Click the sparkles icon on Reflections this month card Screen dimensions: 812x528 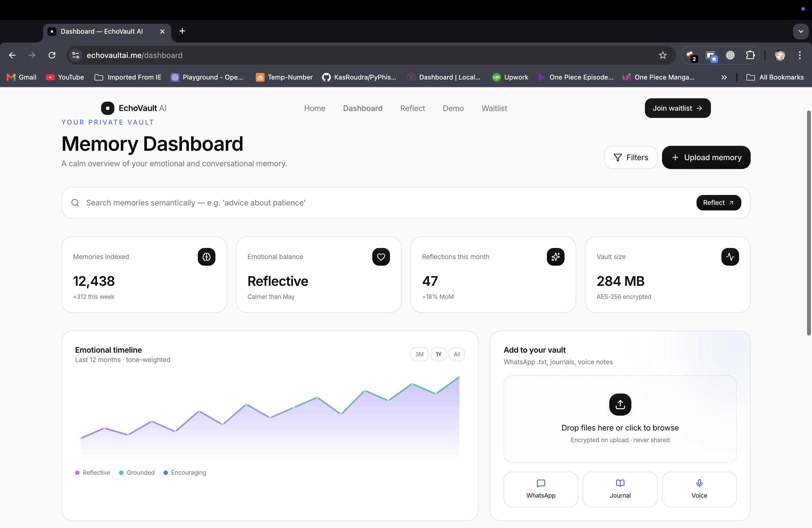[555, 257]
